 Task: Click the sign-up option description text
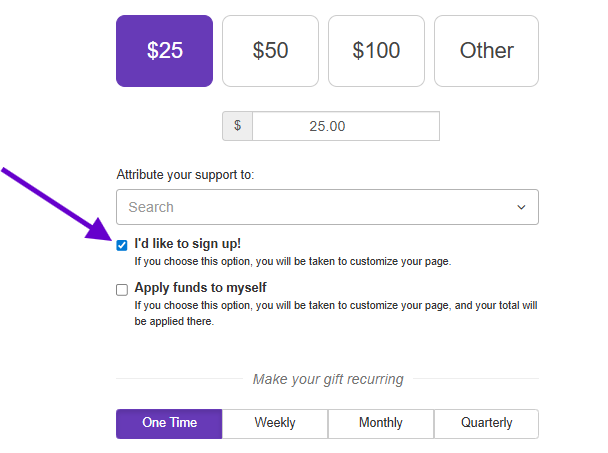click(x=293, y=262)
